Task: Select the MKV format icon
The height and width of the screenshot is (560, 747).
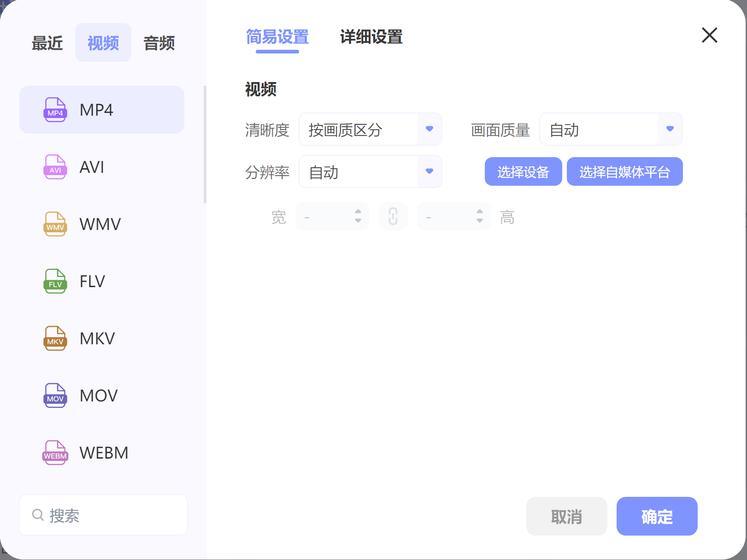Action: 55,338
